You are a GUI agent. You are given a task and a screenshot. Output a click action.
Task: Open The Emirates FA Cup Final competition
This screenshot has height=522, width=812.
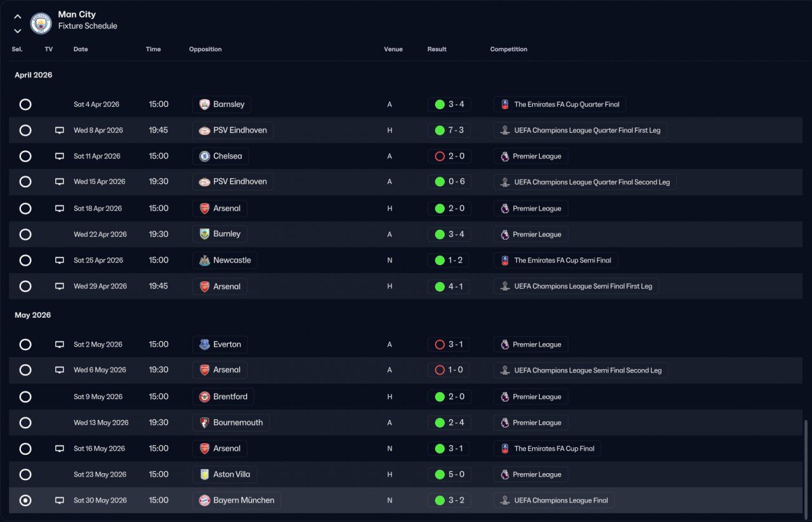[x=547, y=448]
